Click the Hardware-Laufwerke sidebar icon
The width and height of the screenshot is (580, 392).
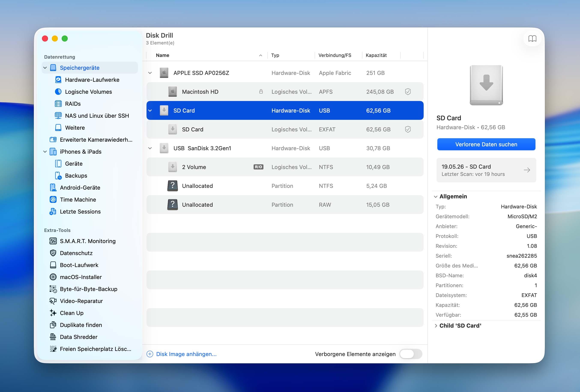[58, 80]
